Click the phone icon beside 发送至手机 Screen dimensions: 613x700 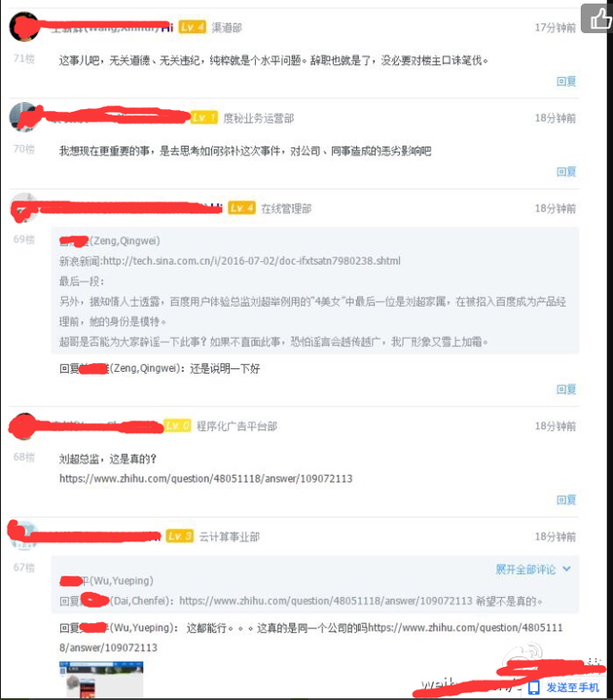[534, 687]
